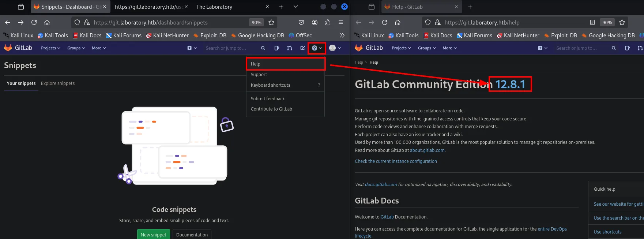
Task: Open the Help dropdown question-mark icon
Action: 317,48
